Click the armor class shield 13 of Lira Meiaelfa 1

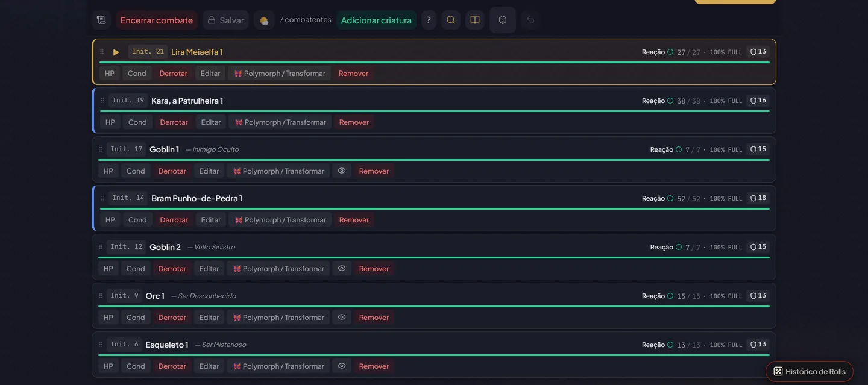[758, 52]
